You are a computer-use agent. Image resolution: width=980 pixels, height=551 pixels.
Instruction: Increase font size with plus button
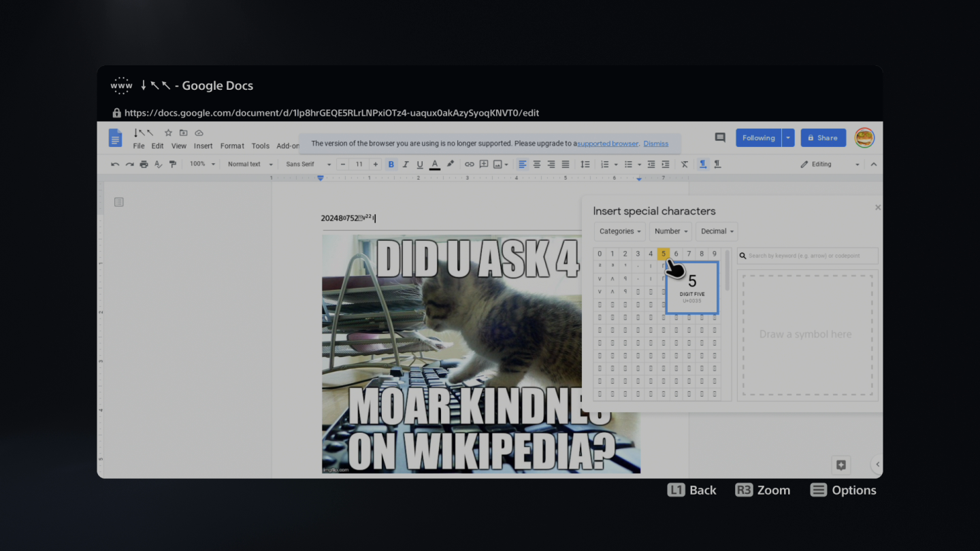(375, 164)
